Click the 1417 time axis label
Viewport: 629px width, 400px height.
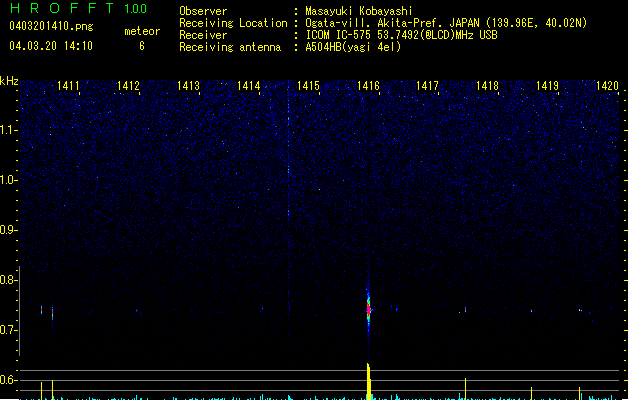tap(427, 86)
